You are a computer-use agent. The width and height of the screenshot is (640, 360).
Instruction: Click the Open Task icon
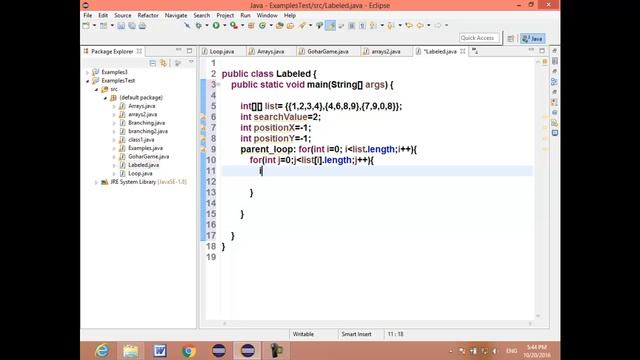(x=290, y=26)
